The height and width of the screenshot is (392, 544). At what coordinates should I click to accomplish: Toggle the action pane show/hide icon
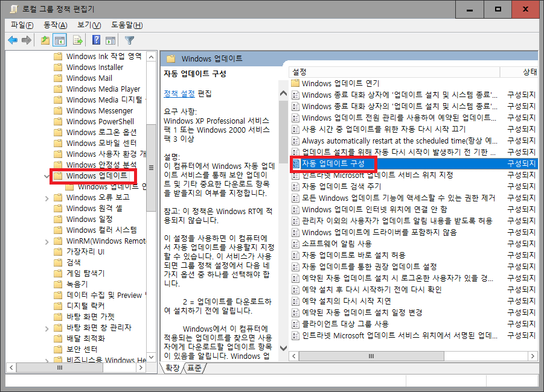(x=110, y=40)
